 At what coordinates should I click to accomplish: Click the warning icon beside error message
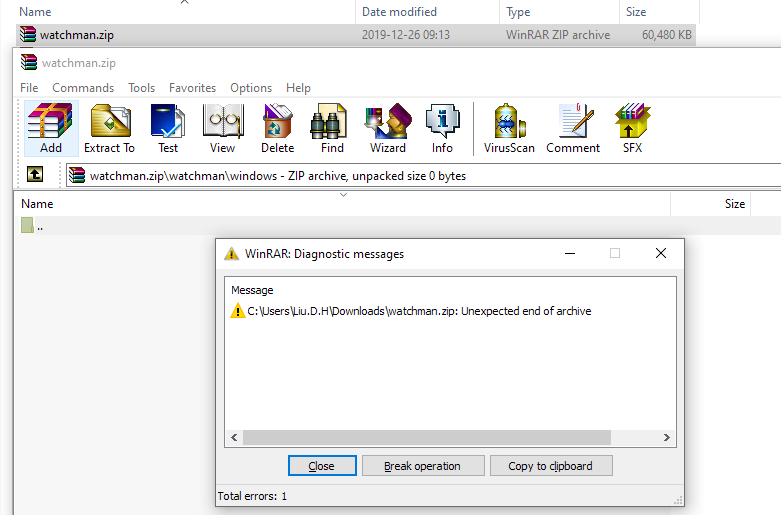coord(238,311)
